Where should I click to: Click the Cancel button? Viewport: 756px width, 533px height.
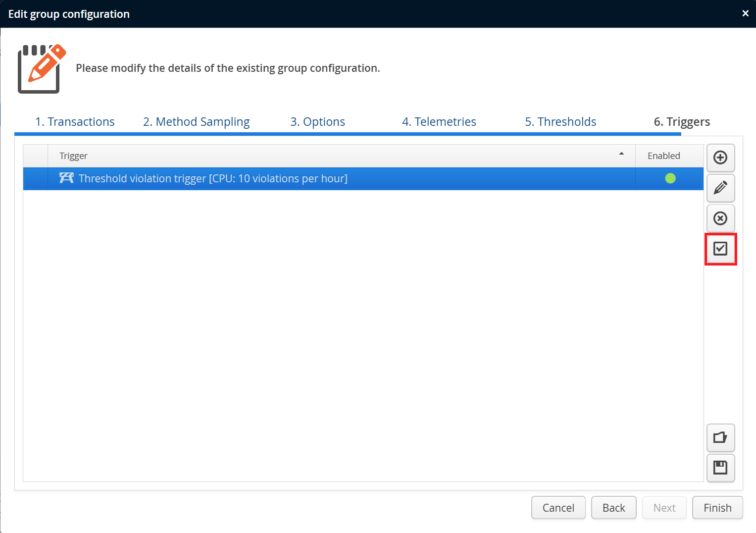point(558,508)
